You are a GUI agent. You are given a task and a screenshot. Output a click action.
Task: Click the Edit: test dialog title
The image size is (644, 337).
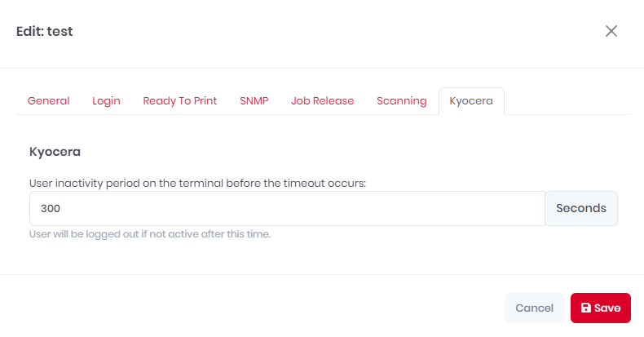tap(44, 31)
